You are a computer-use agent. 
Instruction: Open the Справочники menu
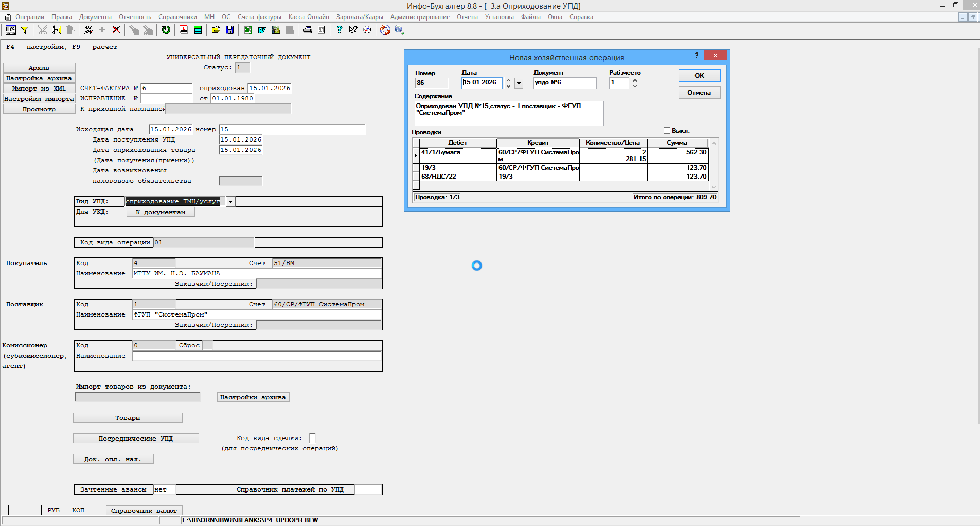(x=177, y=17)
